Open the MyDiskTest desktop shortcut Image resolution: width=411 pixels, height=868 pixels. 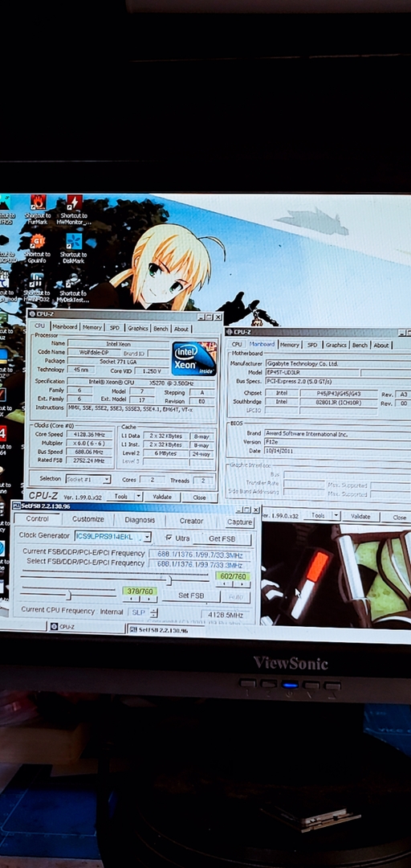[x=73, y=288]
